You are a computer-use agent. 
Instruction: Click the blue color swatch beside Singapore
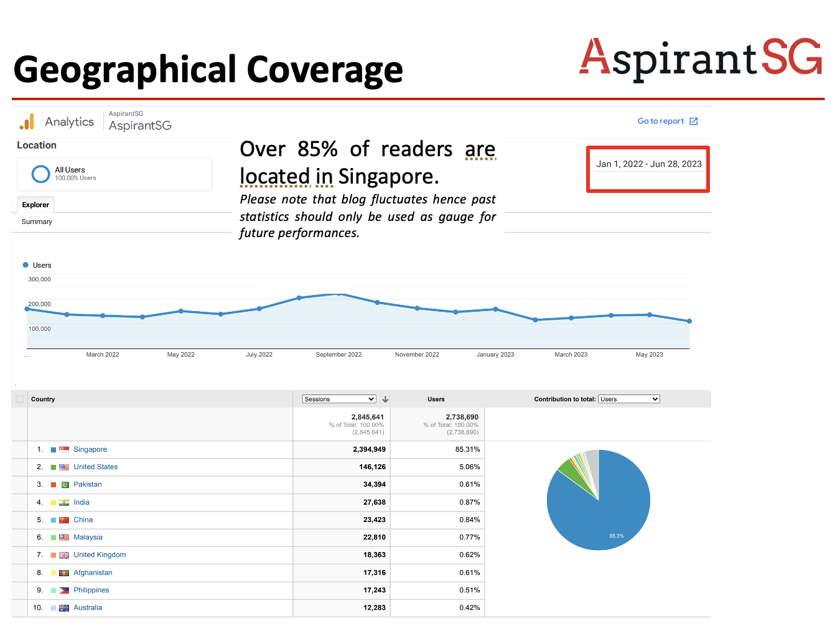coord(54,449)
